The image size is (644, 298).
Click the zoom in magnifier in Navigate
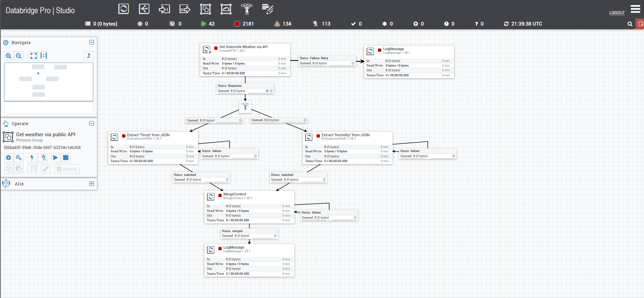pos(9,56)
